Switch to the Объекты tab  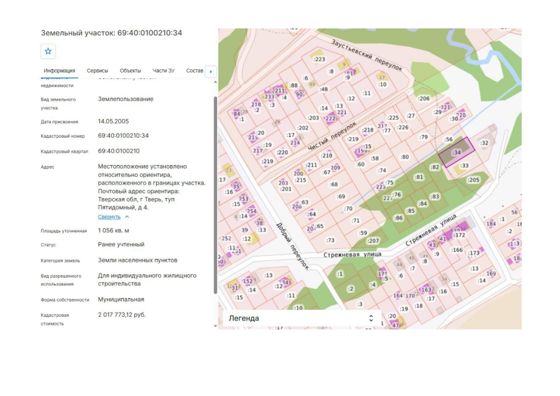[130, 71]
